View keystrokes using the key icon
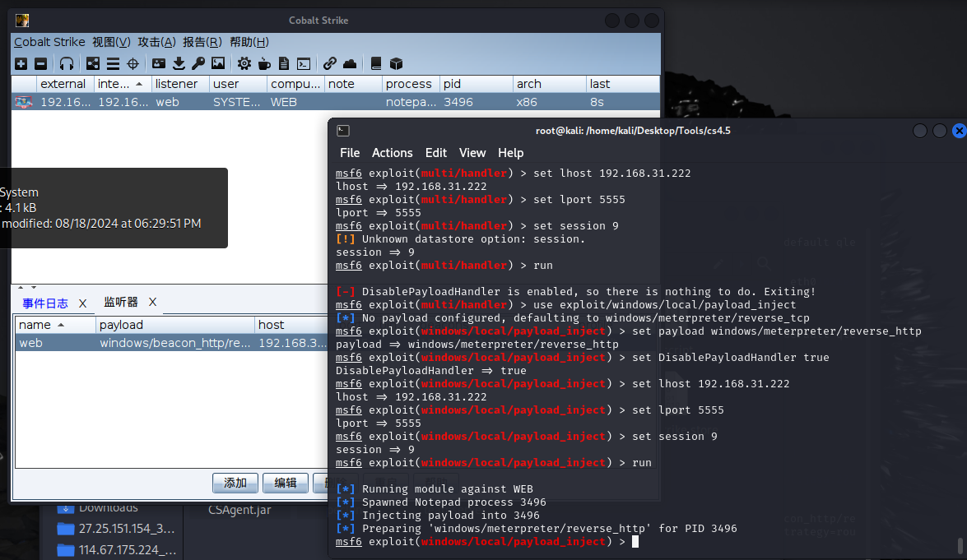The height and width of the screenshot is (560, 967). (x=198, y=63)
